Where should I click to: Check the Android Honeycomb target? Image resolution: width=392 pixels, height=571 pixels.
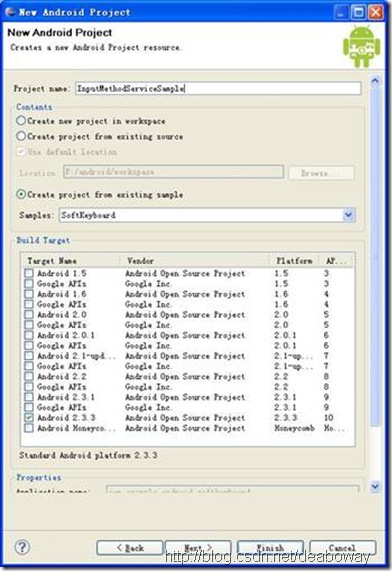click(29, 428)
